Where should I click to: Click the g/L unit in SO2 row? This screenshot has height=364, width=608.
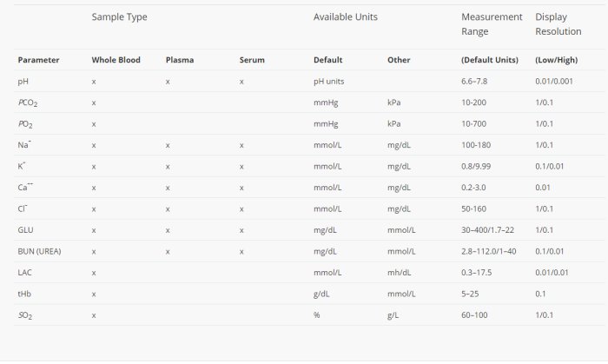pyautogui.click(x=393, y=314)
